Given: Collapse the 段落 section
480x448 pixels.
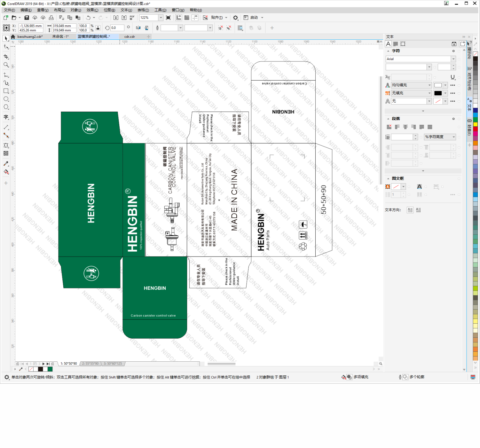Looking at the screenshot, I should [x=388, y=119].
